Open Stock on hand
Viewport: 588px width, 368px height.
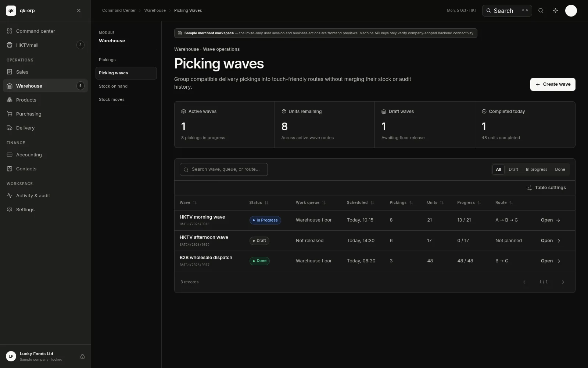pyautogui.click(x=126, y=86)
